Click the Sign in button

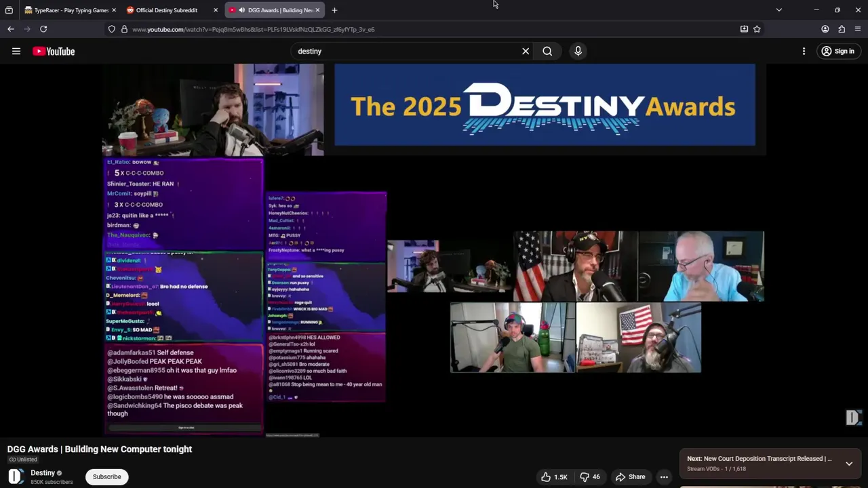[x=837, y=52]
